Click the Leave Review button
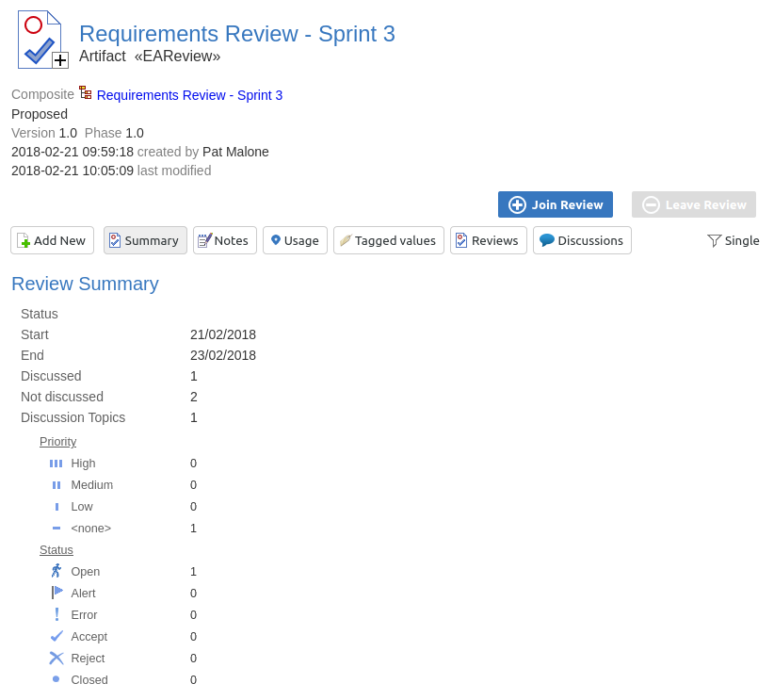774x700 pixels. coord(694,204)
